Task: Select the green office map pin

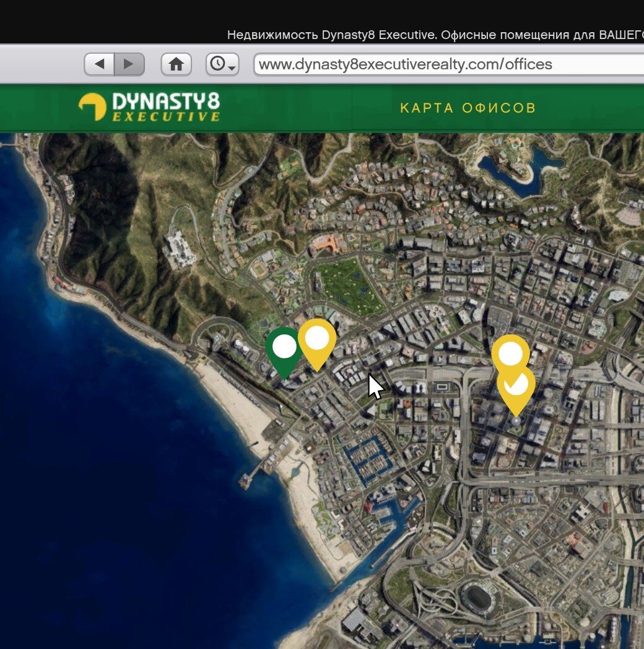Action: pos(284,352)
